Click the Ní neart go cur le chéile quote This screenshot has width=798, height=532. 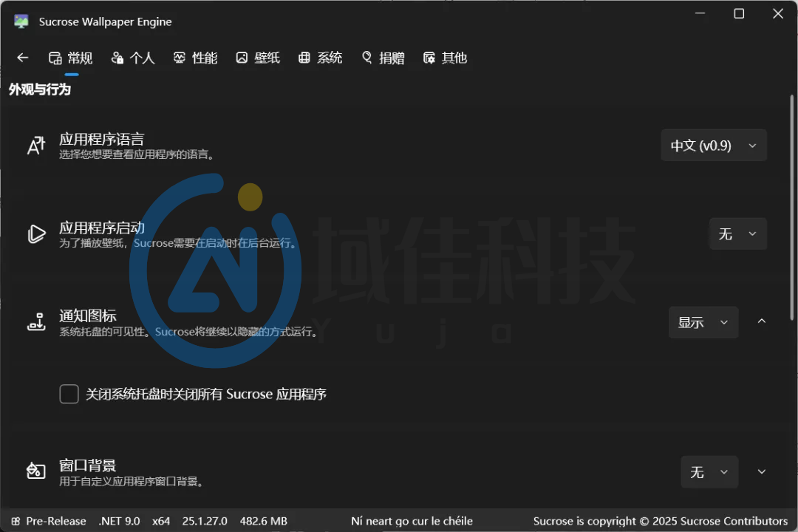412,522
